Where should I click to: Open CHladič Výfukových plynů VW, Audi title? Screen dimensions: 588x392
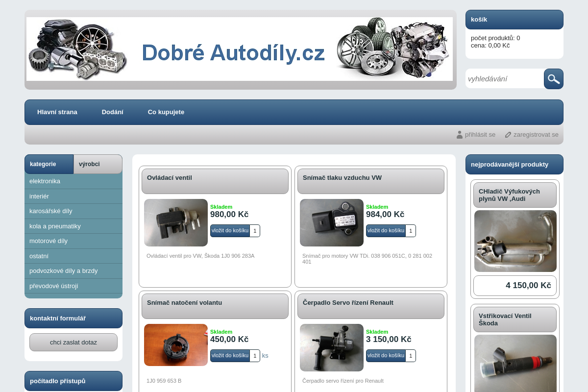point(509,195)
